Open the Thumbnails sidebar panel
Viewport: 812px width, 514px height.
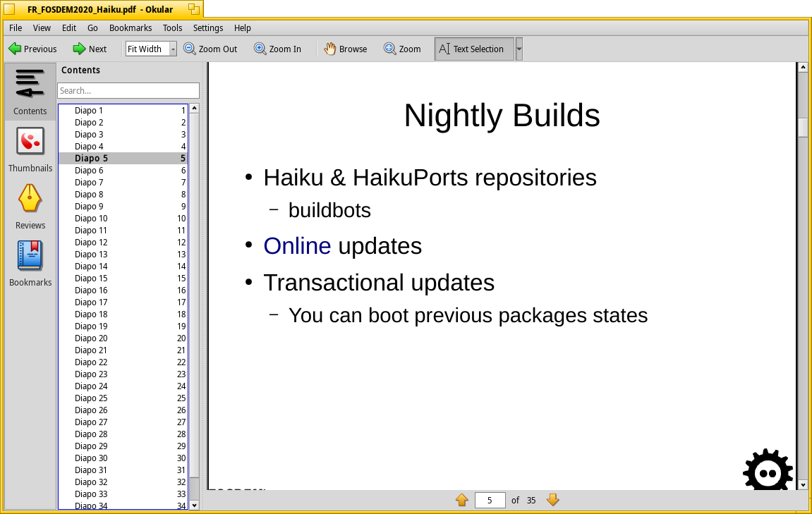[30, 149]
